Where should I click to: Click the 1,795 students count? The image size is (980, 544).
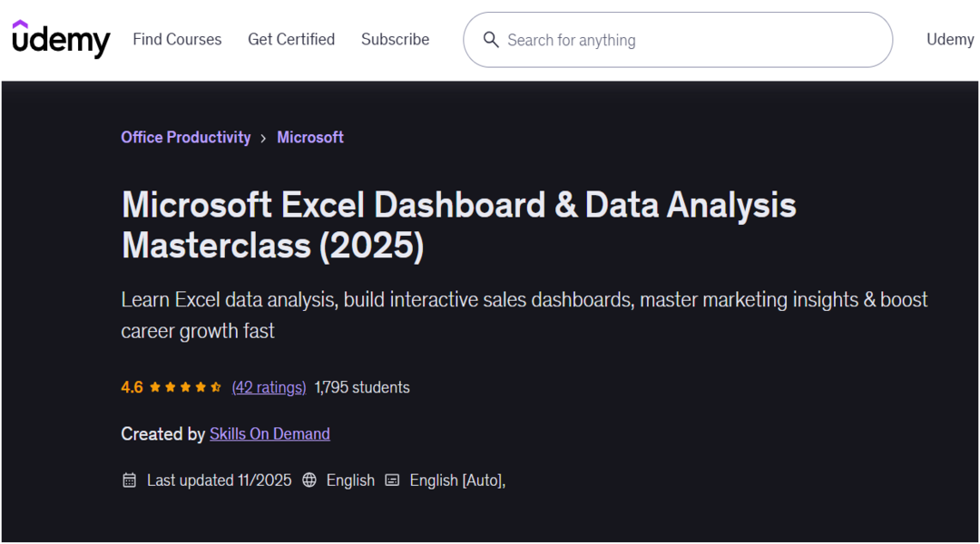pyautogui.click(x=362, y=387)
